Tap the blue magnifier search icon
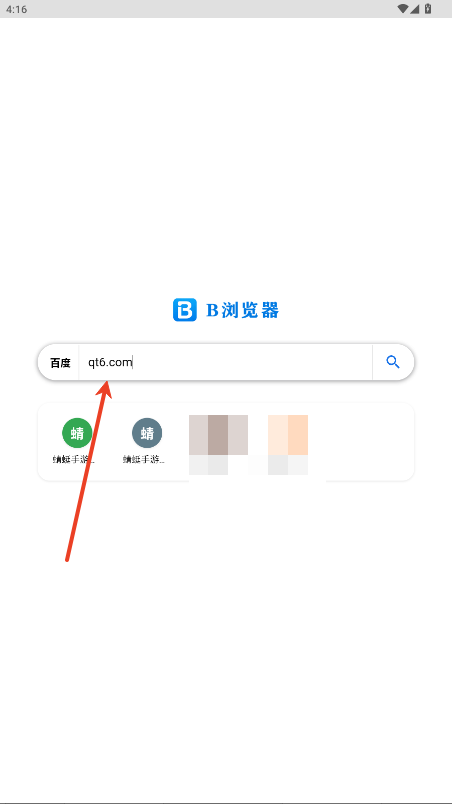Screen dimensions: 452x804 pos(393,362)
